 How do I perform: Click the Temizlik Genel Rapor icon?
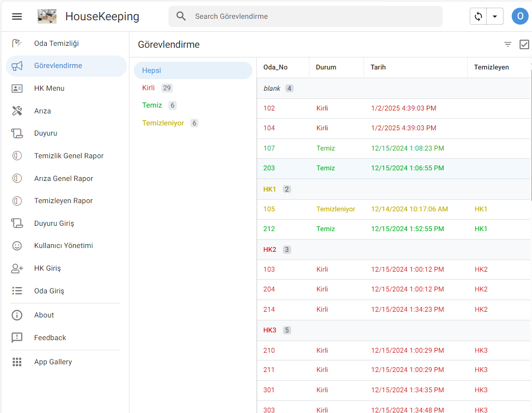pyautogui.click(x=17, y=156)
